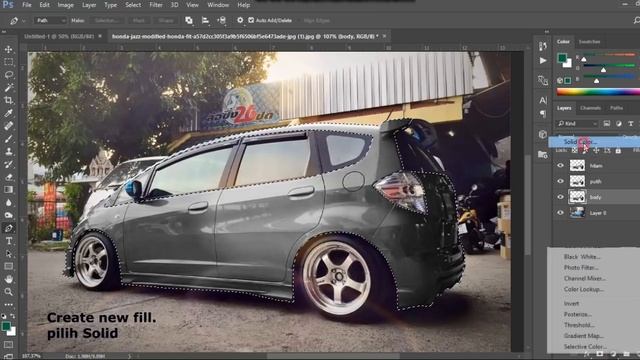Viewport: 640px width, 360px height.
Task: Click the path arrangement icon
Action: pos(222,20)
